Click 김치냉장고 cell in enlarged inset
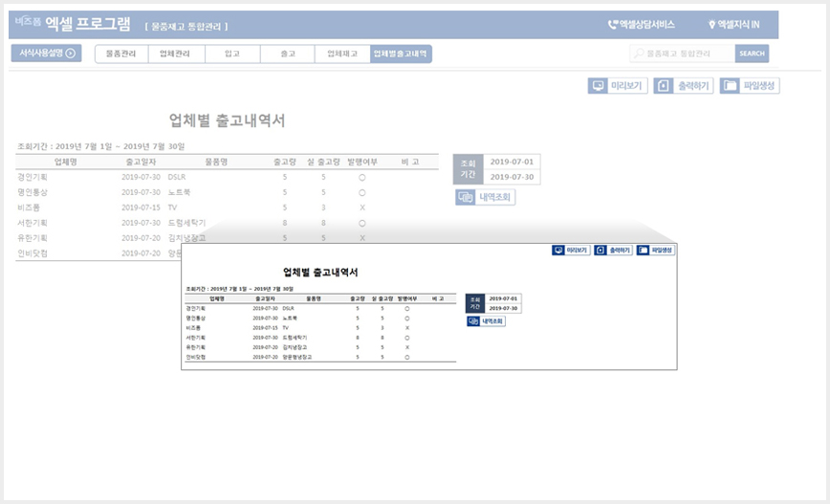 pos(295,347)
